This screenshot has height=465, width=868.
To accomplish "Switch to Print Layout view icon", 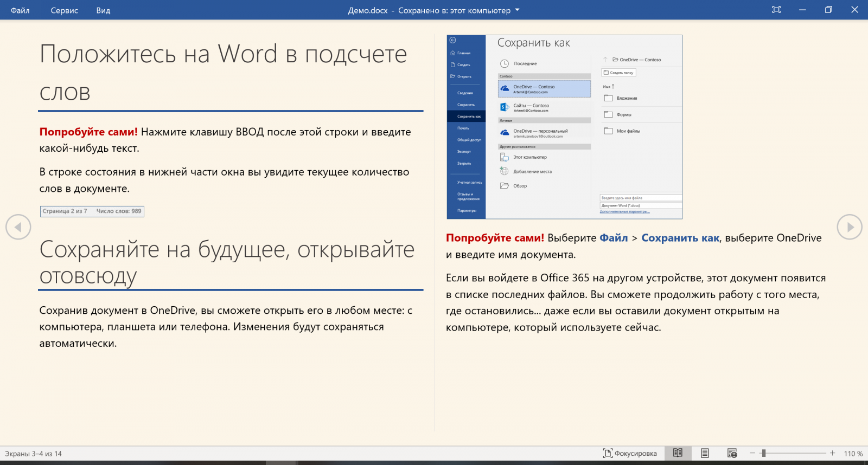I will click(x=705, y=453).
